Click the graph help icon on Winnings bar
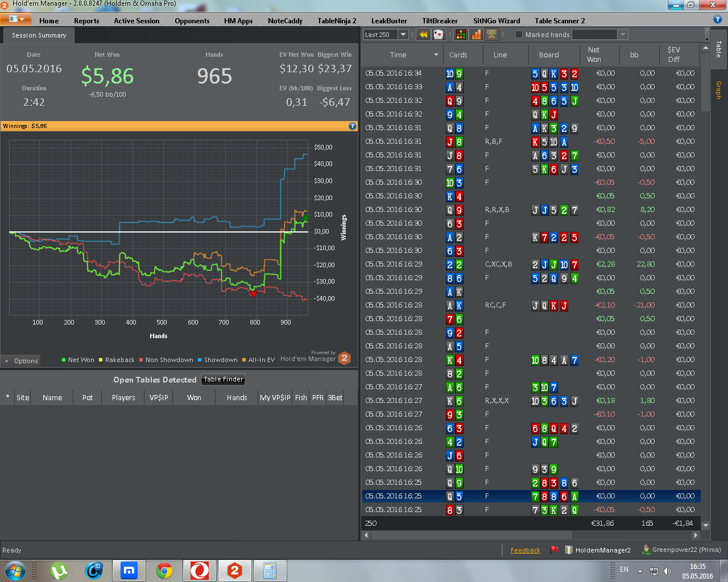Image resolution: width=728 pixels, height=582 pixels. pos(352,126)
